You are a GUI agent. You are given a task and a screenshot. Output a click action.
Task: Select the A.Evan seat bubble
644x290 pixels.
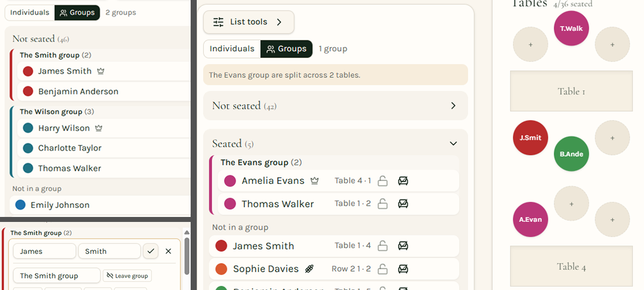click(x=530, y=220)
